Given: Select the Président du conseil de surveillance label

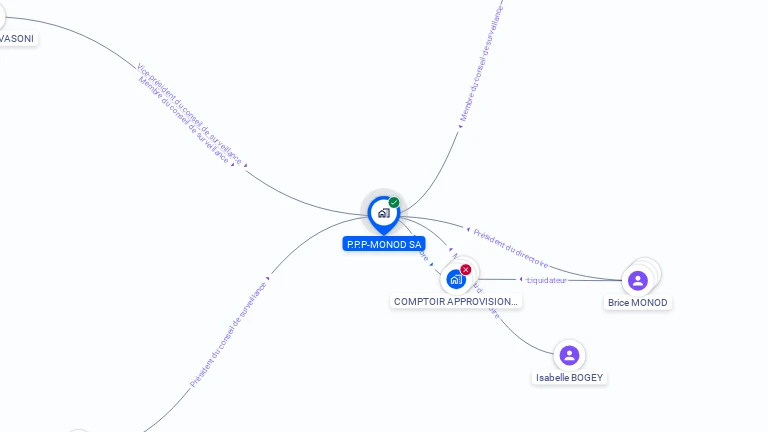Looking at the screenshot, I should click(x=228, y=335).
